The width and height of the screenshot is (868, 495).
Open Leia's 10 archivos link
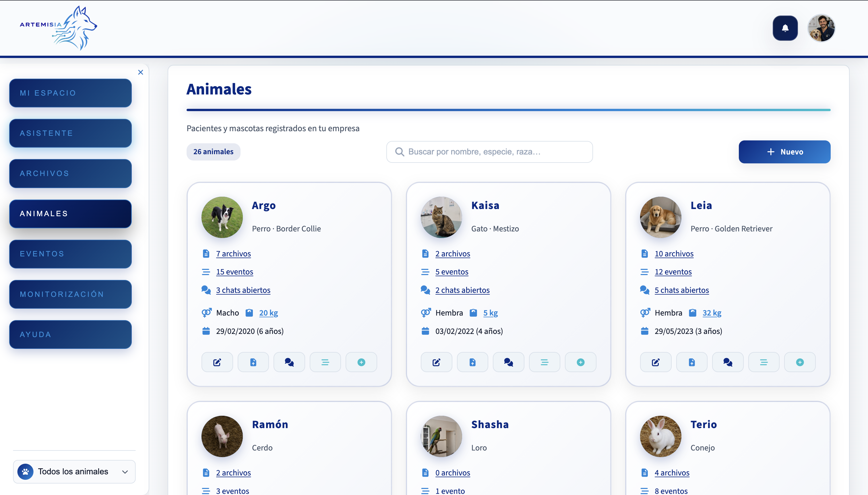(x=674, y=254)
